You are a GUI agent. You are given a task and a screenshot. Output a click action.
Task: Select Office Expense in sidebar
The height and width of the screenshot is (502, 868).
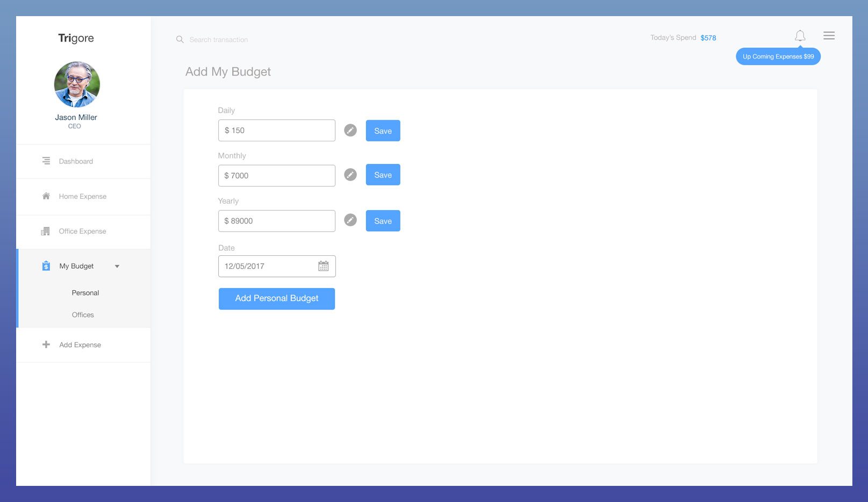coord(82,231)
